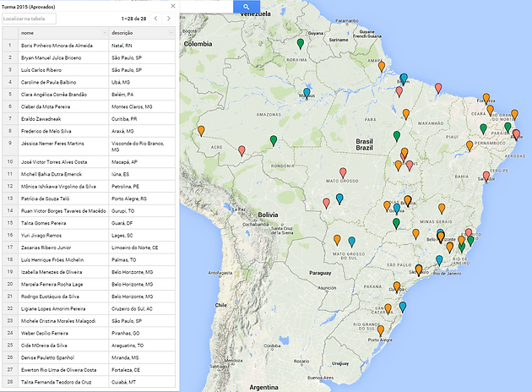Select row José Victor Torres Alves Costa

point(89,162)
